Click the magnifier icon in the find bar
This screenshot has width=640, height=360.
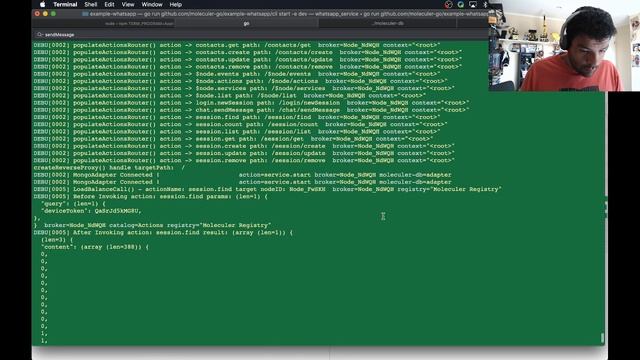click(40, 35)
